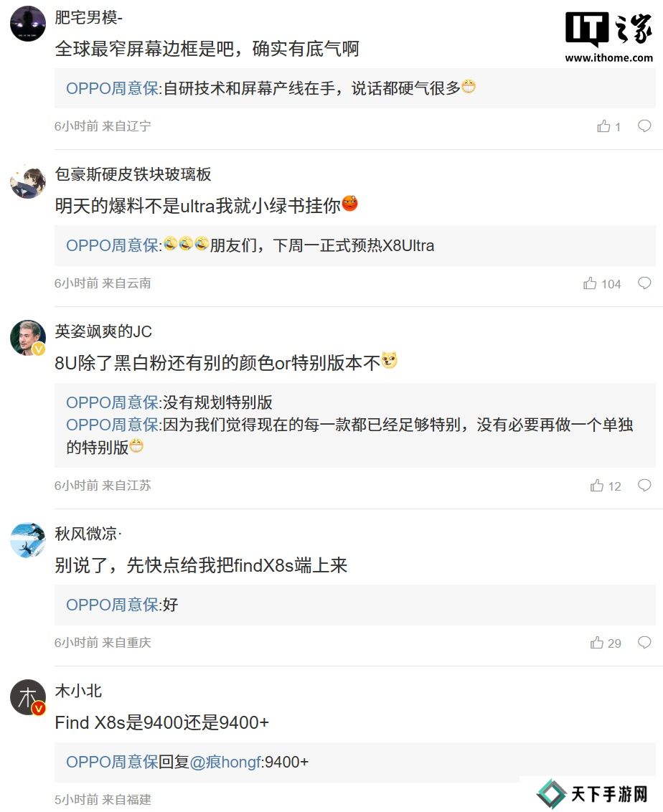663x812 pixels.
Task: Open the 肥宅男模- profile avatar
Action: (28, 24)
